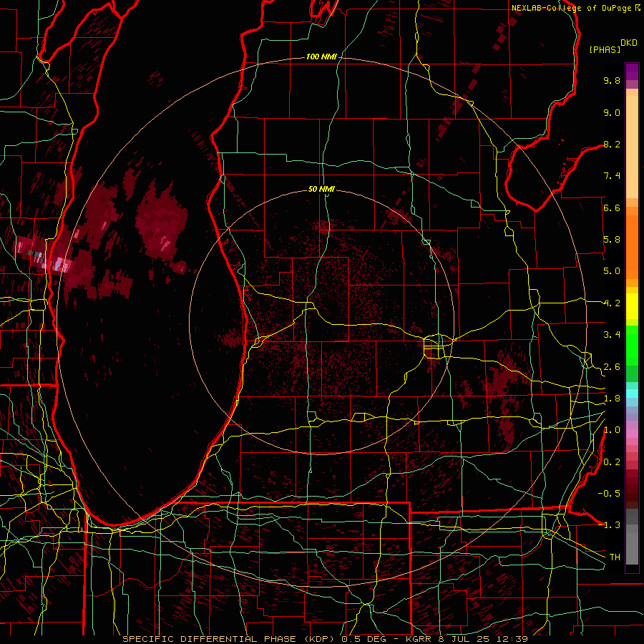Click the [PHAS] units label
The width and height of the screenshot is (644, 644).
(605, 49)
